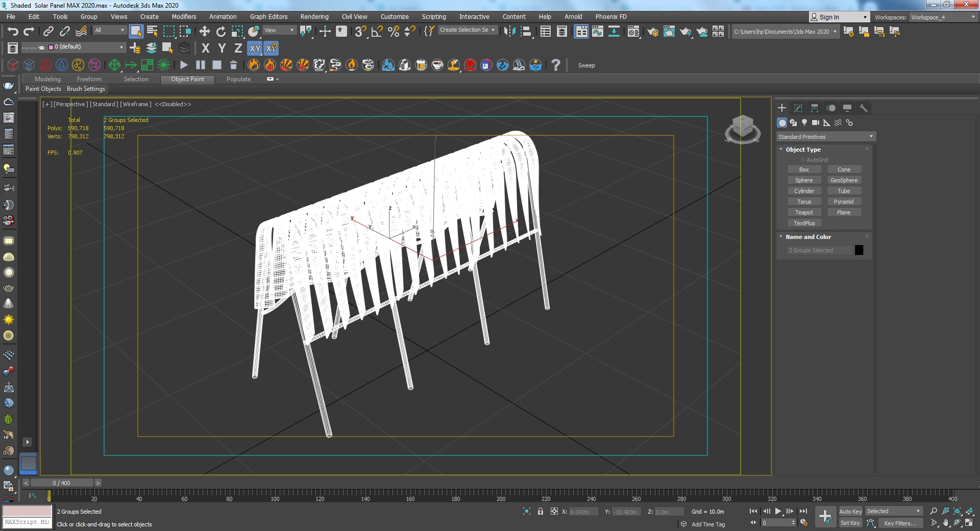This screenshot has height=531, width=980.
Task: Enable Auto Key animation mode
Action: [x=850, y=511]
